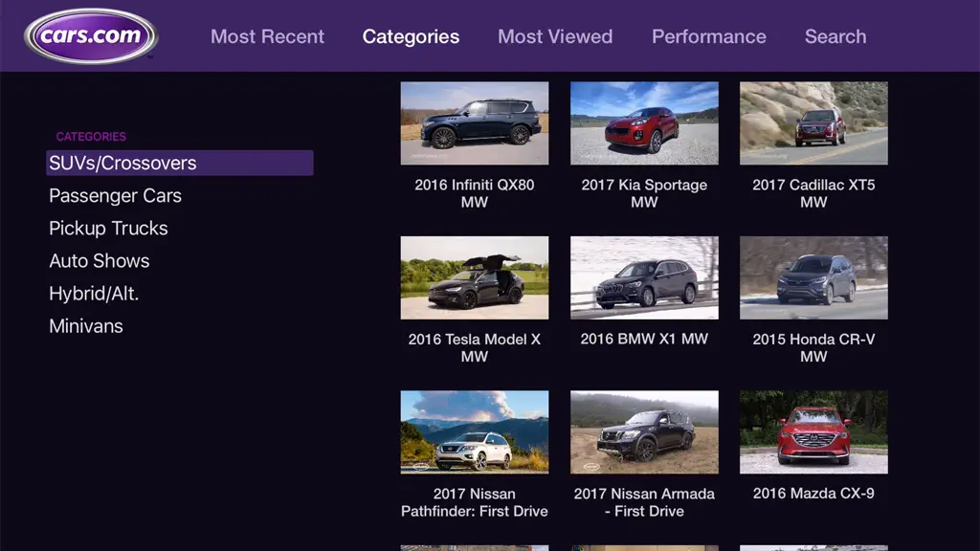
Task: Click the '2015 Honda CR-V MW' title
Action: (x=813, y=347)
